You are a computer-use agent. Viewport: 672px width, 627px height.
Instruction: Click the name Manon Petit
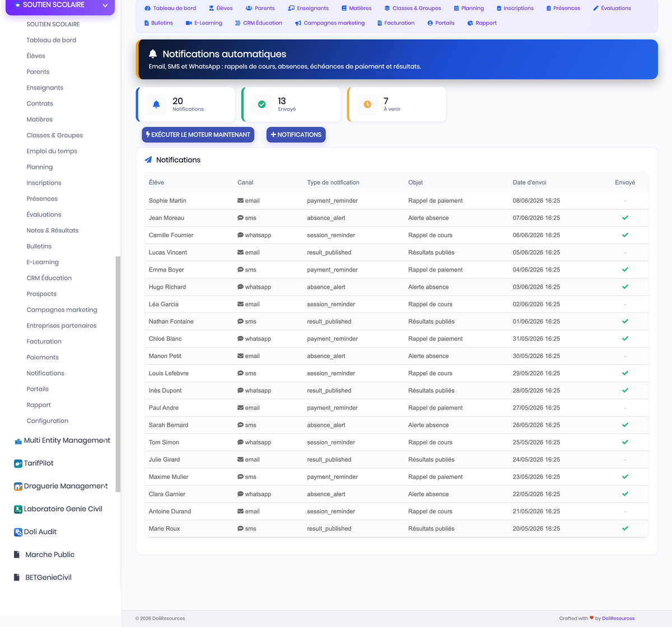[165, 356]
